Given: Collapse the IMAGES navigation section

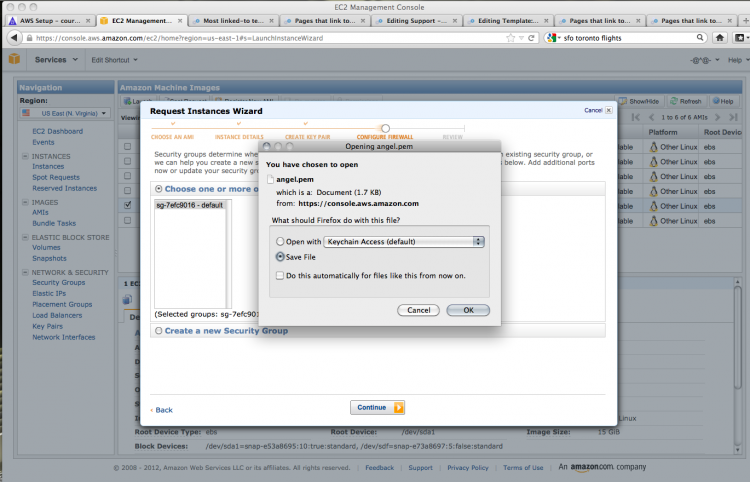Looking at the screenshot, I should (25, 202).
